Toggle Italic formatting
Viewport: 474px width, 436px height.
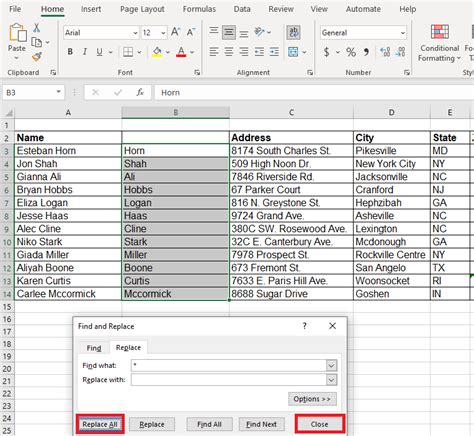85,52
